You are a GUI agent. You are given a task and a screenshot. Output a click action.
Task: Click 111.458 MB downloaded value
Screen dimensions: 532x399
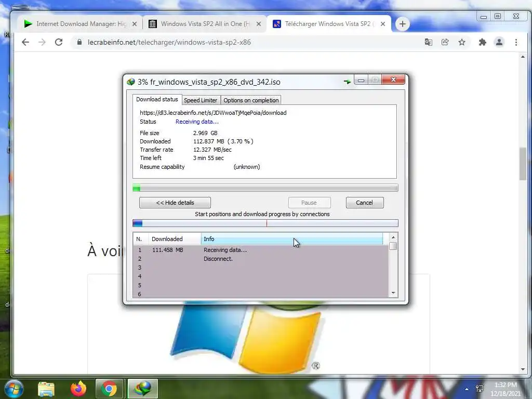[168, 250]
